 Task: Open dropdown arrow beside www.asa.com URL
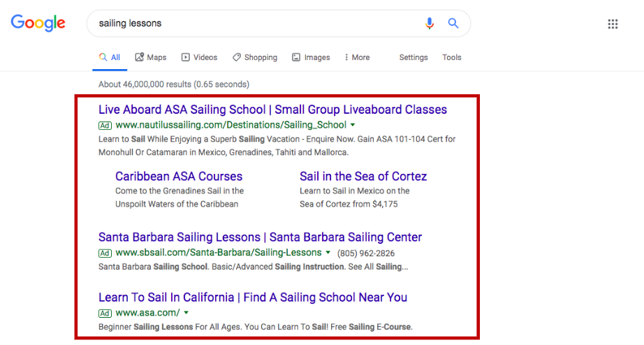point(186,313)
